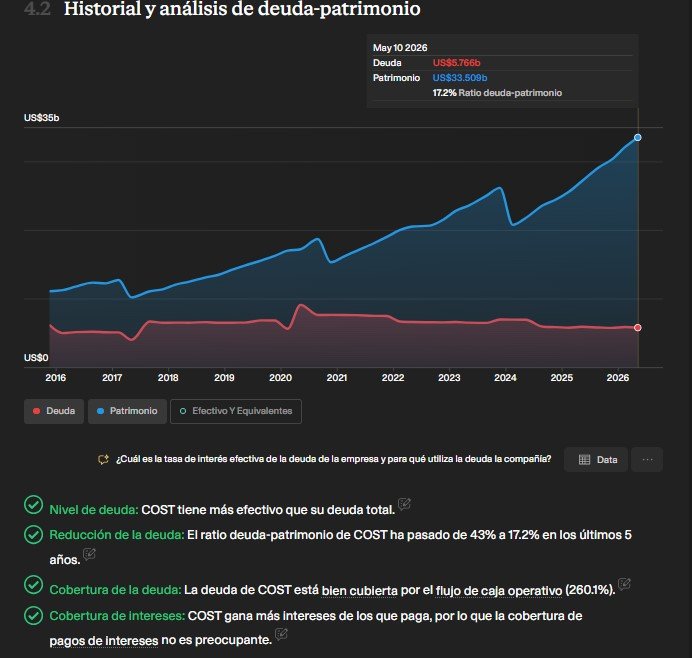The height and width of the screenshot is (658, 692).
Task: Click the Cobertura de intereses green heading
Action: point(117,616)
